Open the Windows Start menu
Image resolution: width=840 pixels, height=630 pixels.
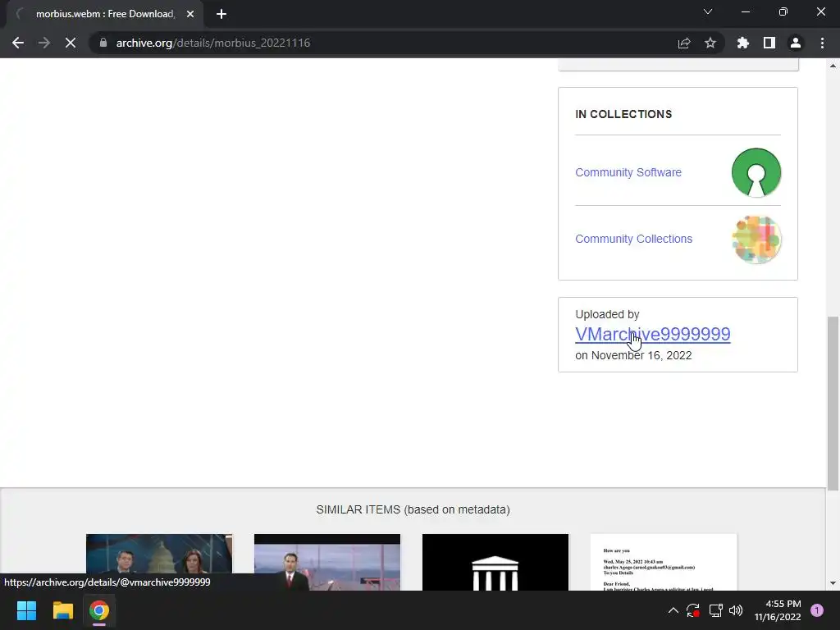click(26, 610)
